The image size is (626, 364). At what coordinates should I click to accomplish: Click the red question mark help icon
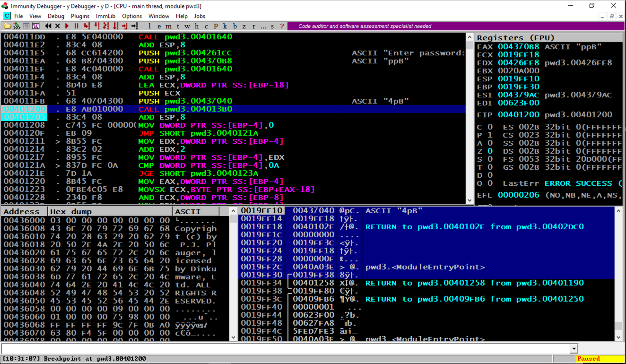coord(282,26)
